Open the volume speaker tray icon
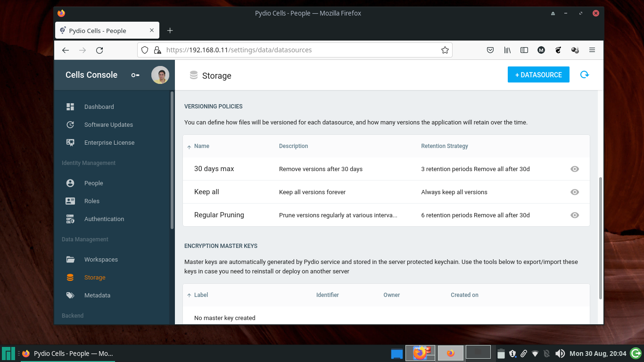 pos(560,354)
